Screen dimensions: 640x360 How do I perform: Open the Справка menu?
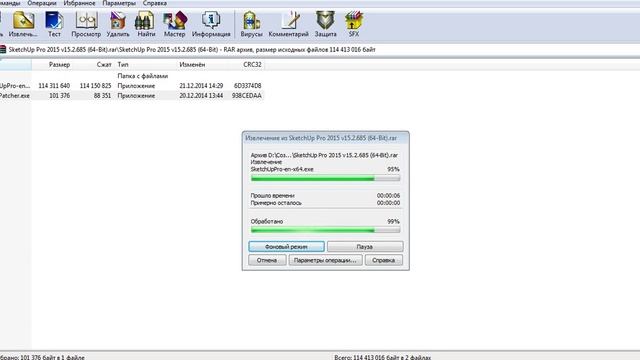pos(155,3)
